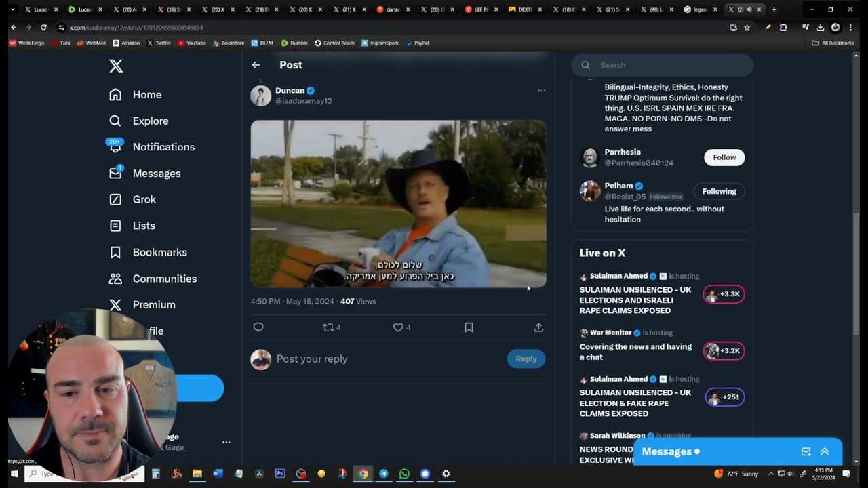This screenshot has height=488, width=868.
Task: Bookmark this page with star icon
Action: pyautogui.click(x=747, y=27)
